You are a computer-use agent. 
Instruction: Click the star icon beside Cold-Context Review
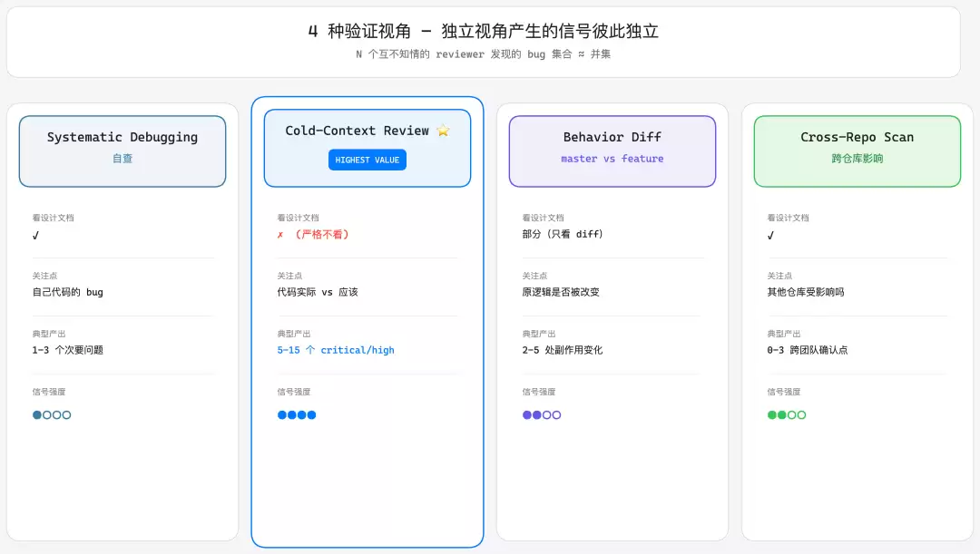(443, 131)
